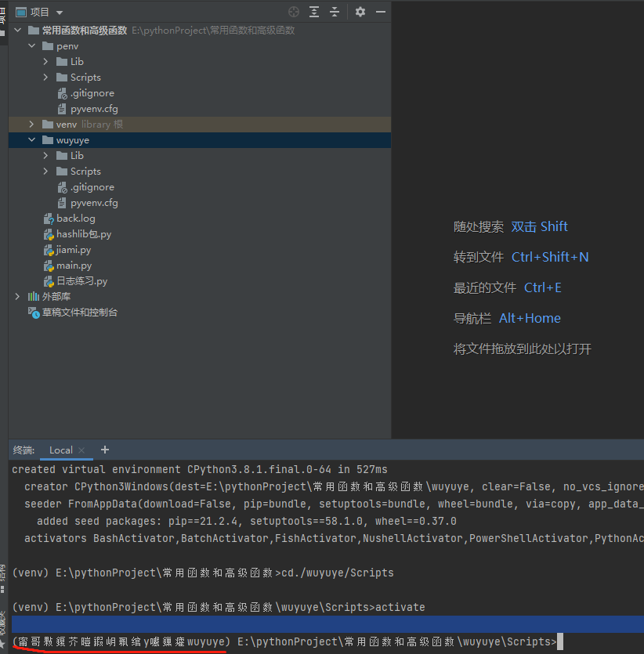Click the jiami.py Python file icon
This screenshot has width=644, height=654.
tap(49, 250)
